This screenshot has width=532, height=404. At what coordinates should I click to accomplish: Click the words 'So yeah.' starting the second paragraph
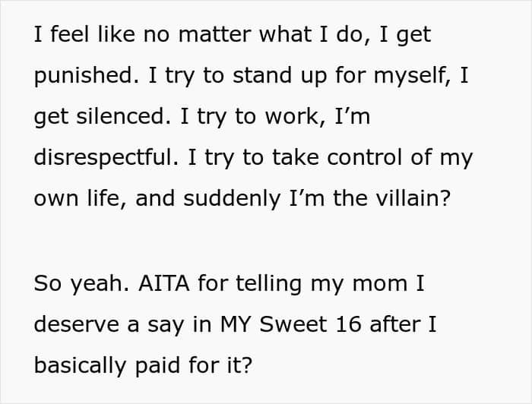(x=81, y=284)
